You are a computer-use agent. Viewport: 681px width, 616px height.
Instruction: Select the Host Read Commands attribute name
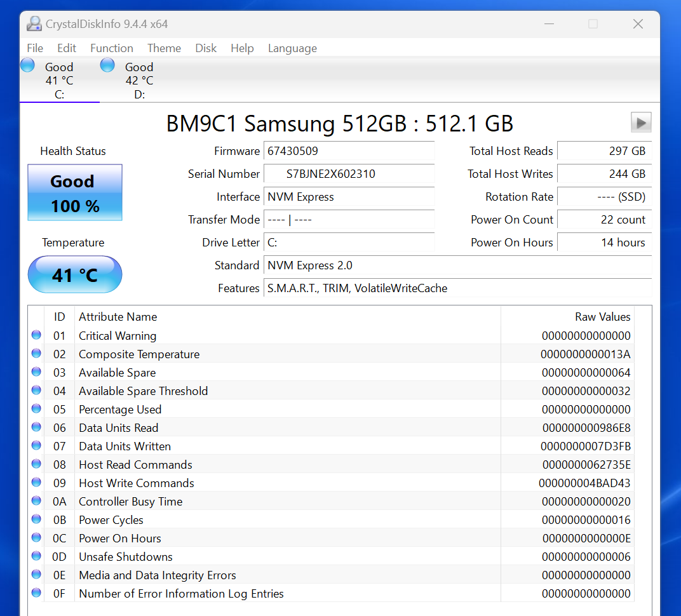135,464
